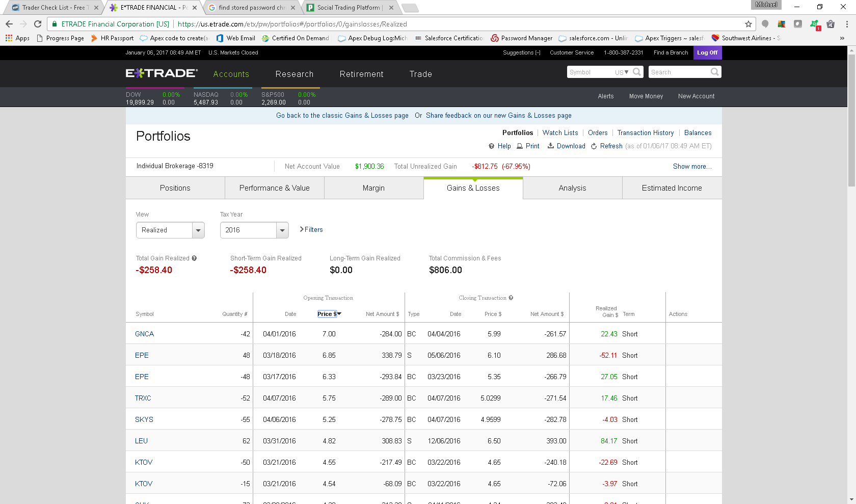This screenshot has height=504, width=856.
Task: Click the E*TRADE logo
Action: tap(161, 73)
